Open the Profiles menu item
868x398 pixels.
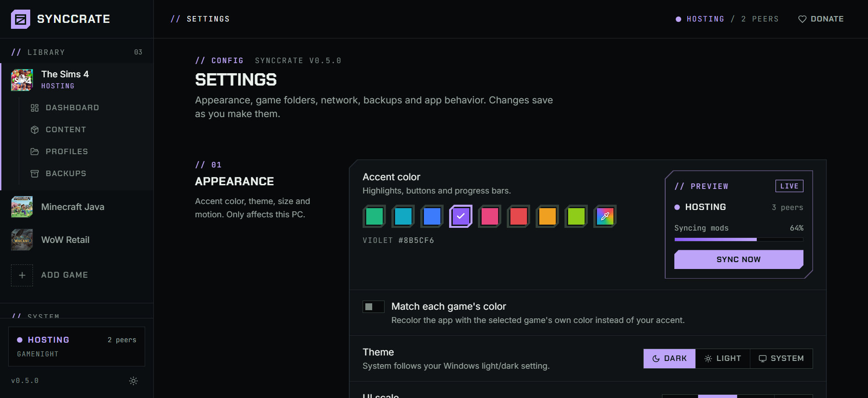[x=86, y=152]
